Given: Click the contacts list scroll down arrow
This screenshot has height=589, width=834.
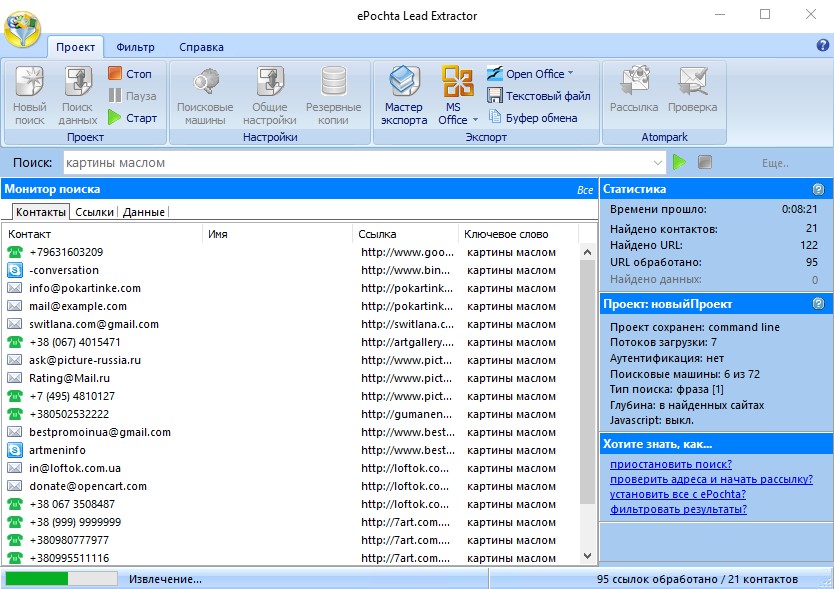Looking at the screenshot, I should (x=587, y=556).
